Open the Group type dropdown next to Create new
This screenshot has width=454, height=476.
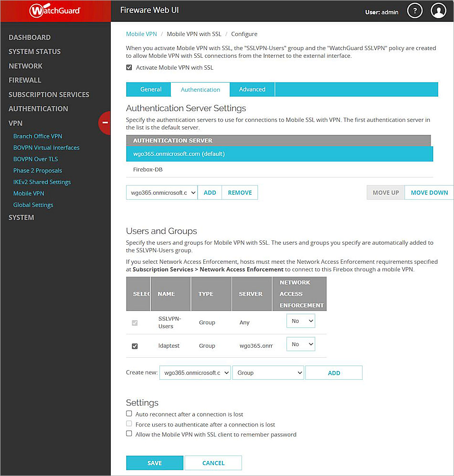pos(268,373)
